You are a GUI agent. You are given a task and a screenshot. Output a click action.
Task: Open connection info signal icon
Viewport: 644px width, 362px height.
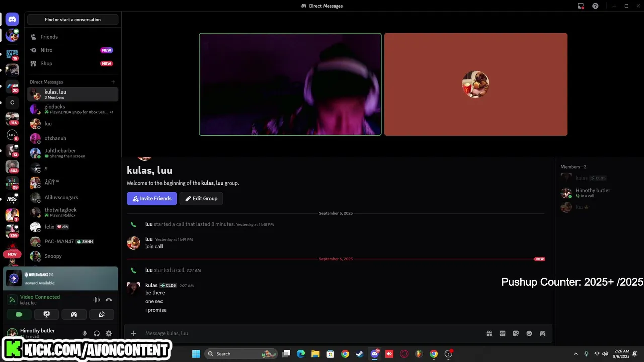(x=12, y=300)
